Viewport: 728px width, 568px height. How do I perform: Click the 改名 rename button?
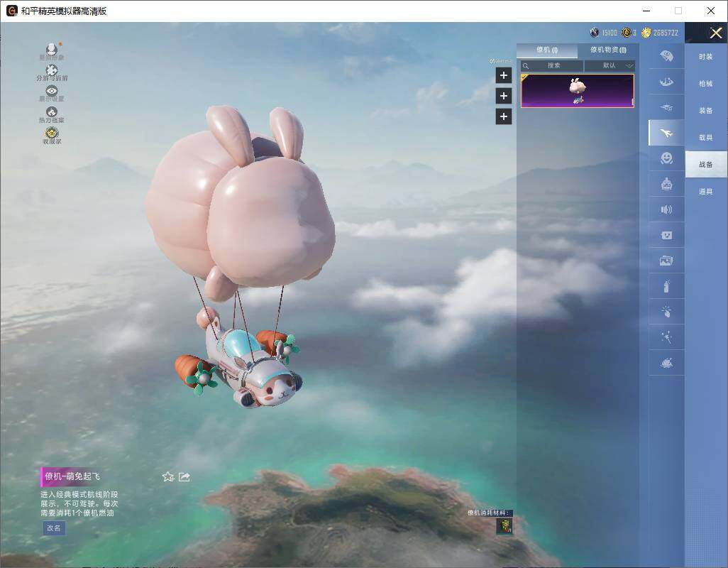[x=53, y=528]
